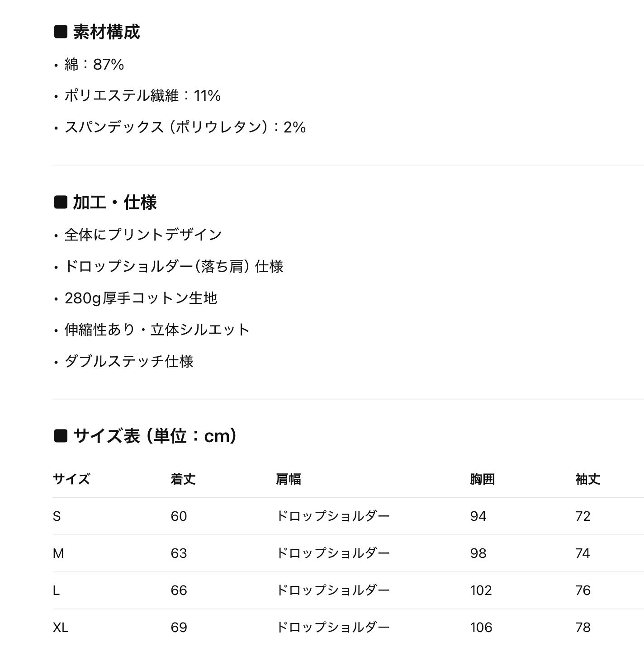Click the 綿：87% list item
Viewport: 644px width, 656px height.
[94, 64]
